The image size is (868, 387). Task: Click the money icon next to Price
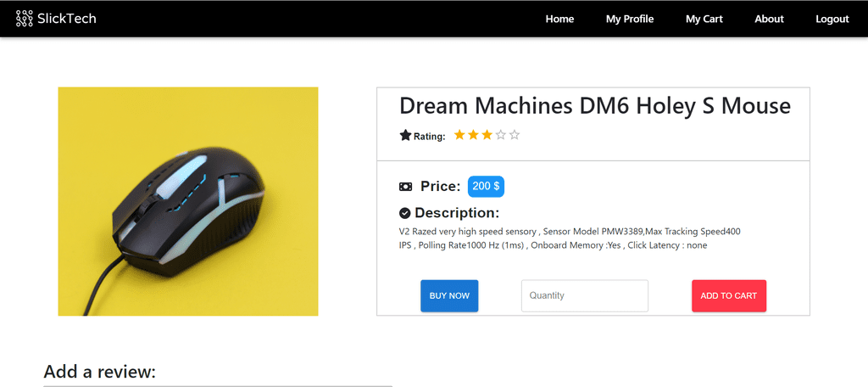pyautogui.click(x=405, y=187)
